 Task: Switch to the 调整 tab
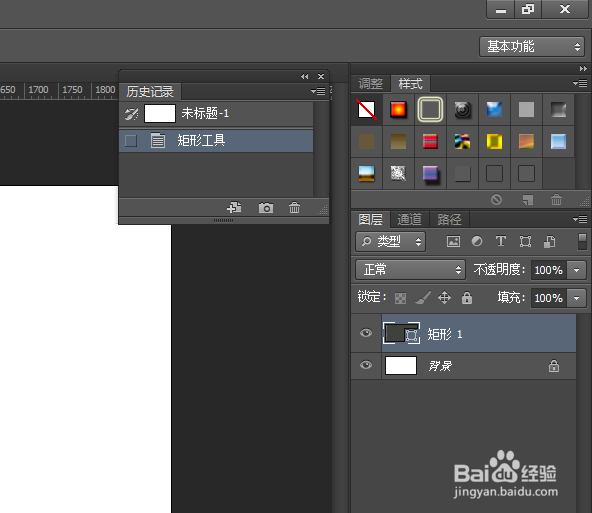[x=370, y=84]
